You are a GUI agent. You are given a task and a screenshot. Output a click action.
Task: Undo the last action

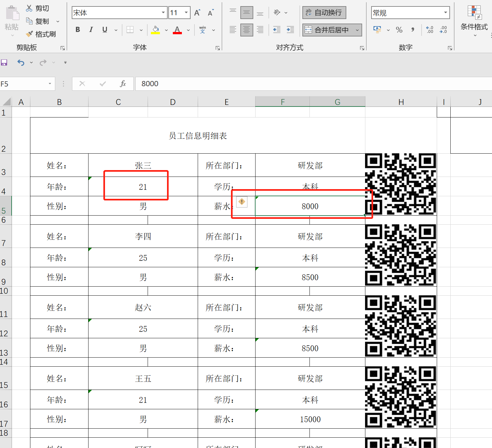click(20, 62)
